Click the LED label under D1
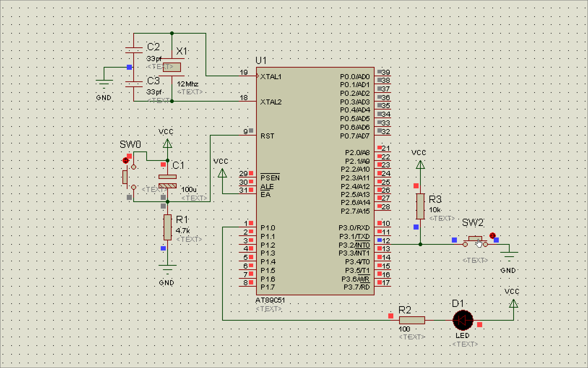This screenshot has width=588, height=368. 463,335
